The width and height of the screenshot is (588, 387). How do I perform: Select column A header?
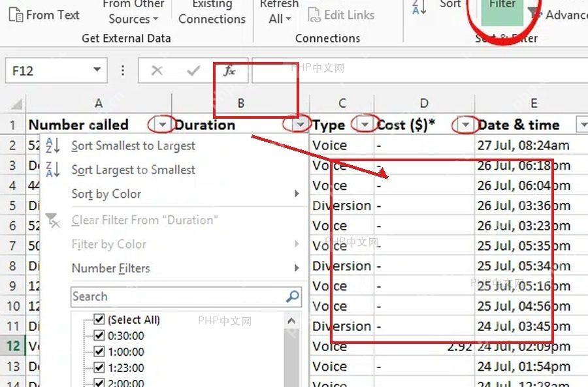[99, 103]
